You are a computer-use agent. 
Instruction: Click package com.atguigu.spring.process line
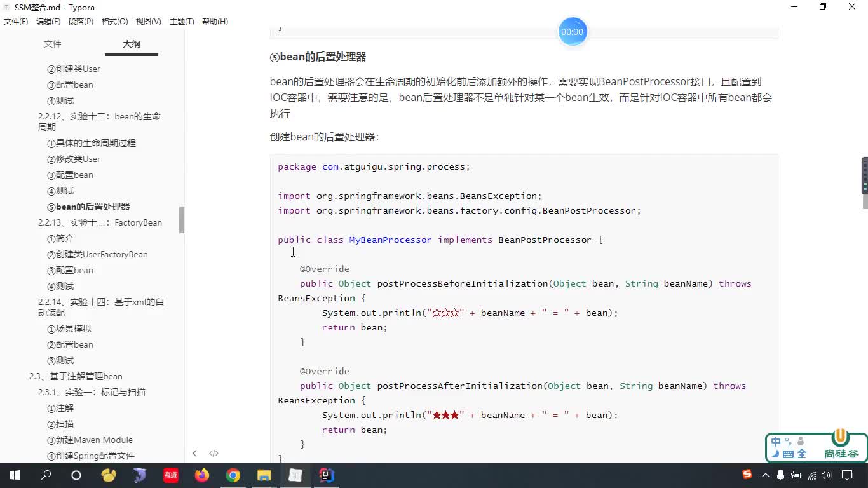point(374,166)
